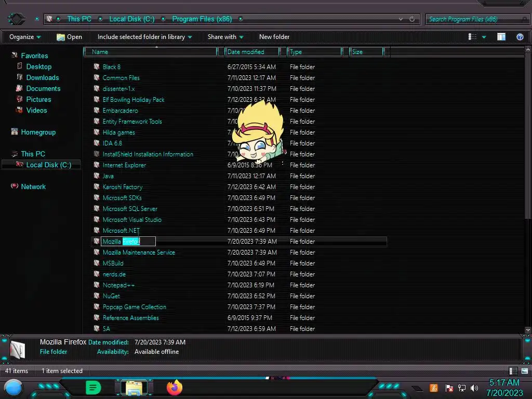Select the Common Files folder

point(121,77)
